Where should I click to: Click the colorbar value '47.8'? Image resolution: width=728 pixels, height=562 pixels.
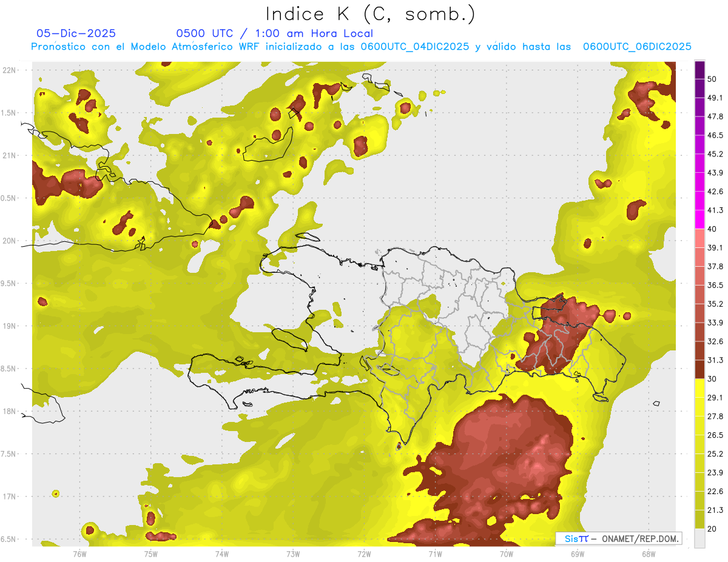(715, 116)
